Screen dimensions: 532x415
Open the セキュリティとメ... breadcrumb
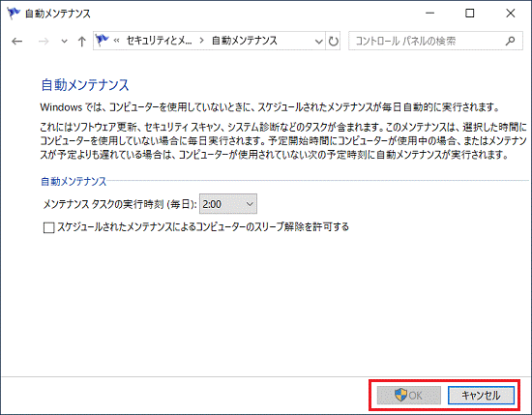click(159, 41)
